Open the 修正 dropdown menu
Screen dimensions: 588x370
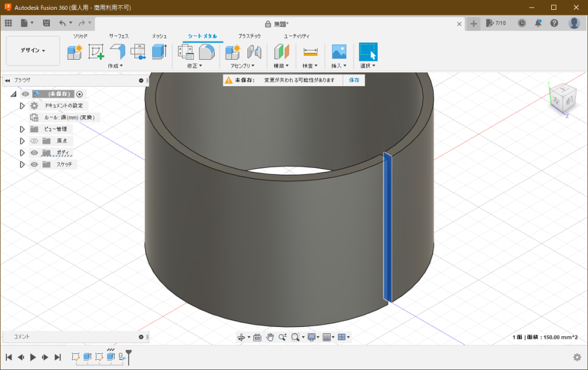[195, 66]
